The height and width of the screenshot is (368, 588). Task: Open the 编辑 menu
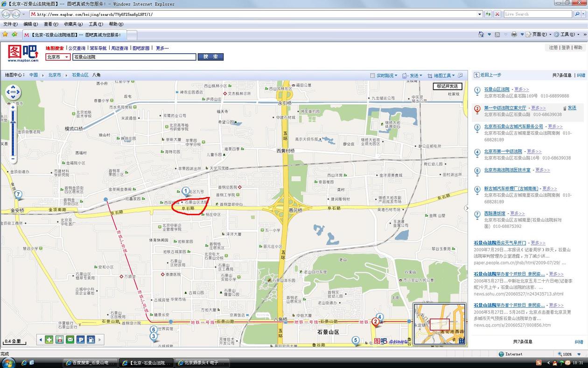(31, 24)
